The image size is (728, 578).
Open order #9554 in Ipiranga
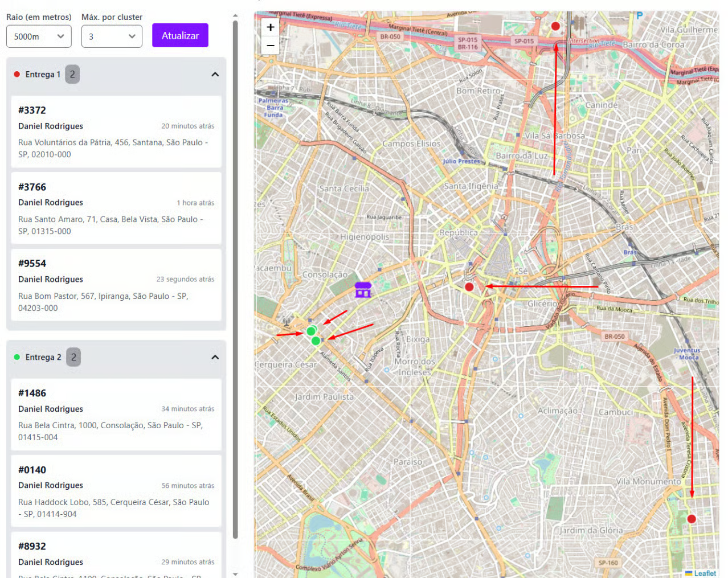(x=116, y=285)
